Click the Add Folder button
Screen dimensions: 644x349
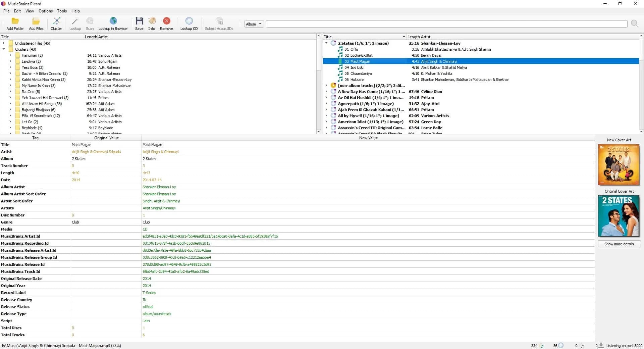pos(15,23)
